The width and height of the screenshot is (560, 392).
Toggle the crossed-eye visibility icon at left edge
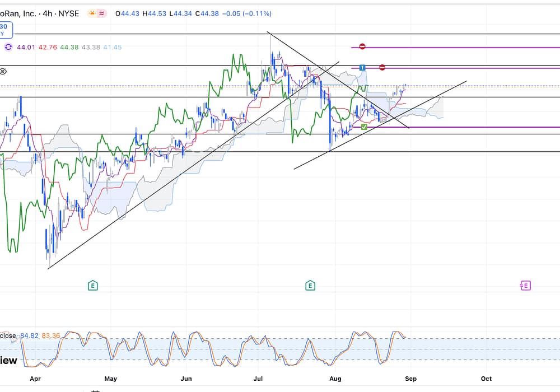pyautogui.click(x=3, y=72)
